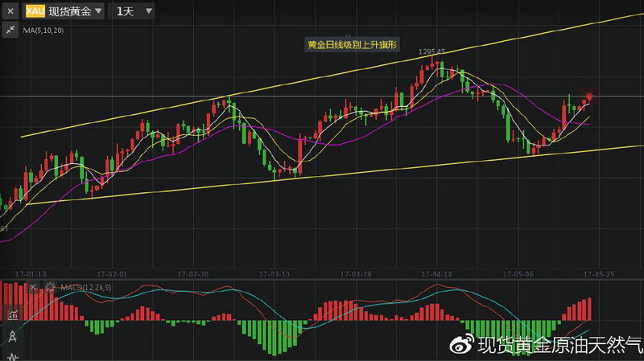Click the collapse arrows icon beside MA(5,10,20)

tap(10, 30)
